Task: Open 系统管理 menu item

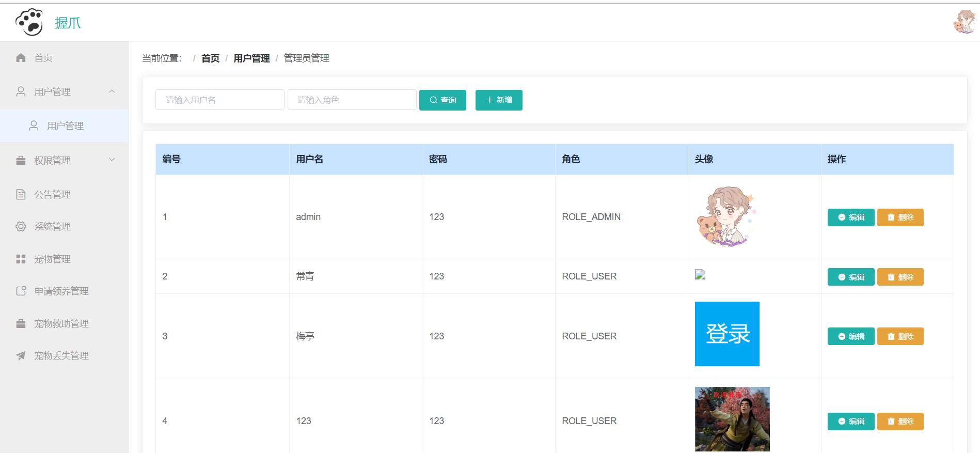Action: coord(64,226)
